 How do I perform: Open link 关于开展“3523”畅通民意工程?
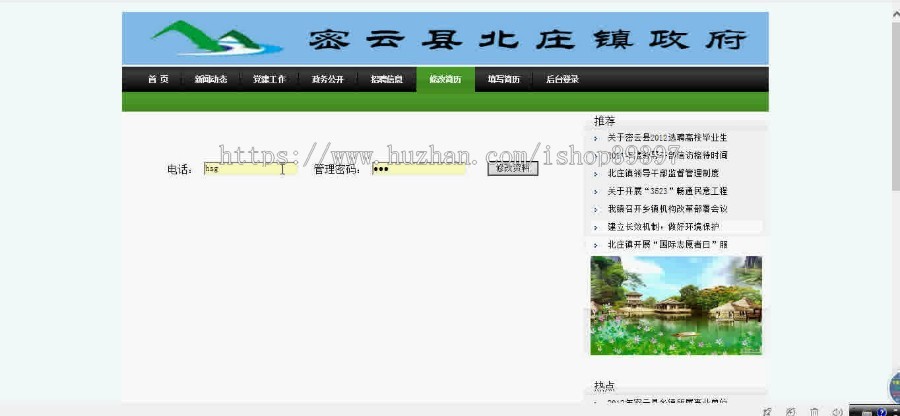668,191
